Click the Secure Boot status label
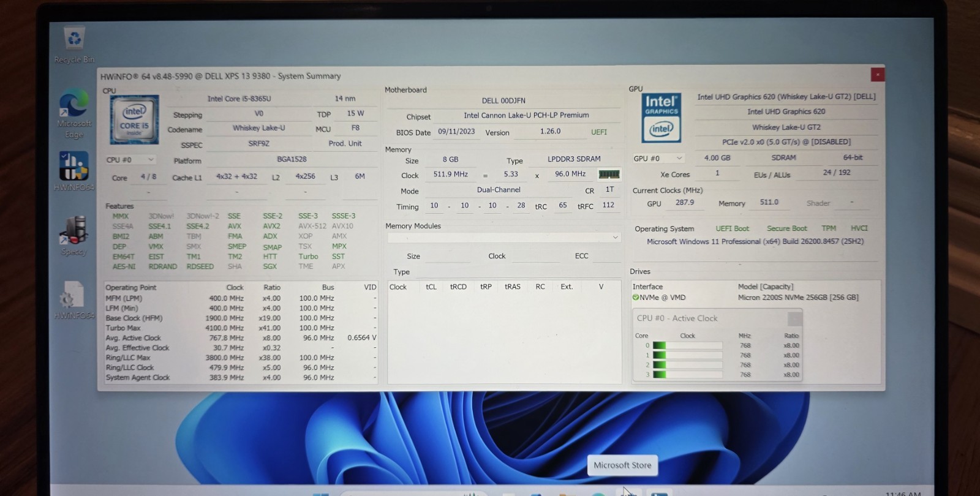Screen dimensions: 980x496 (786, 228)
